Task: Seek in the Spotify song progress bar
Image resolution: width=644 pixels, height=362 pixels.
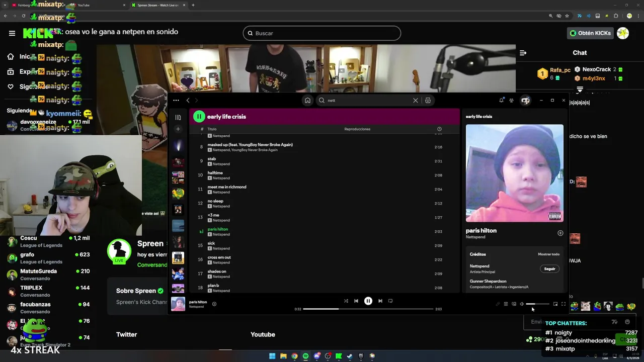Action: pos(368,309)
